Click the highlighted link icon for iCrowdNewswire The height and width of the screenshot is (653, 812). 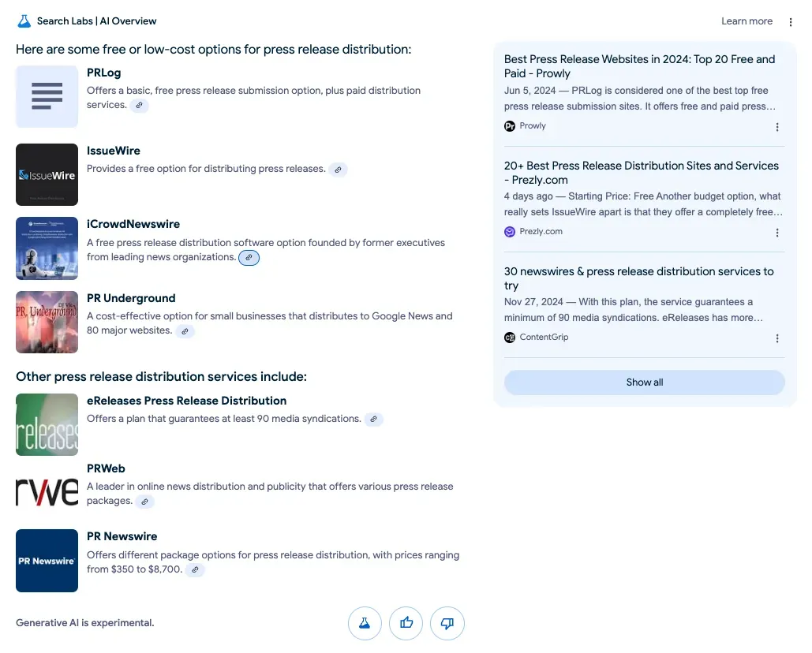249,257
